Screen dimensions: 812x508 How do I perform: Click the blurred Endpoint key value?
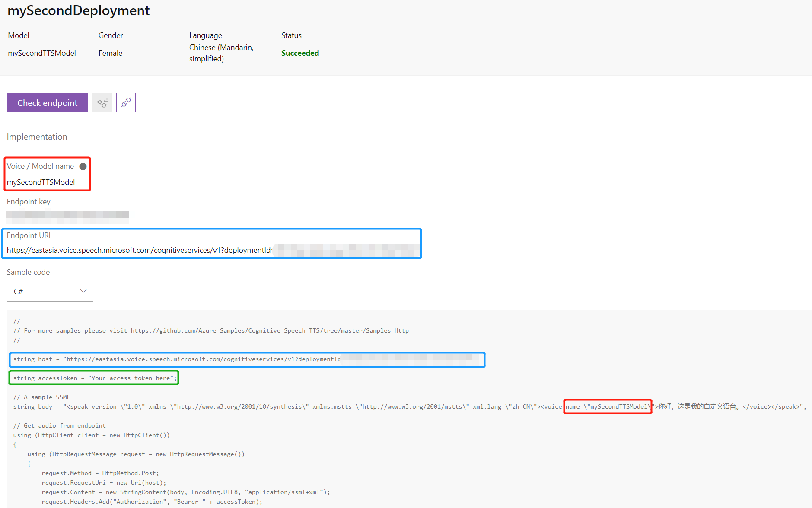[x=67, y=217]
